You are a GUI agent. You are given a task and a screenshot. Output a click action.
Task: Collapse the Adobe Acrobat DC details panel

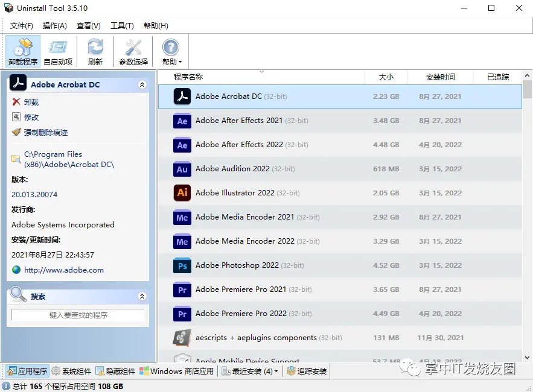point(142,84)
